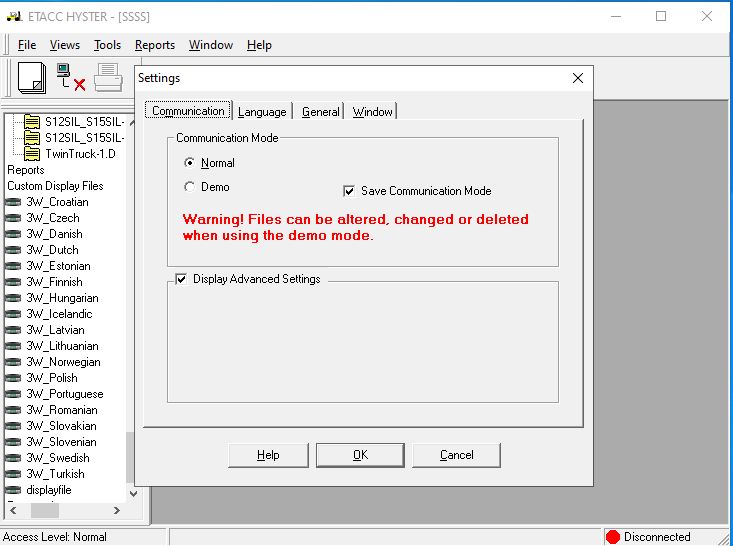
Task: Click the display file icon beside 3W_Latvian
Action: click(13, 330)
